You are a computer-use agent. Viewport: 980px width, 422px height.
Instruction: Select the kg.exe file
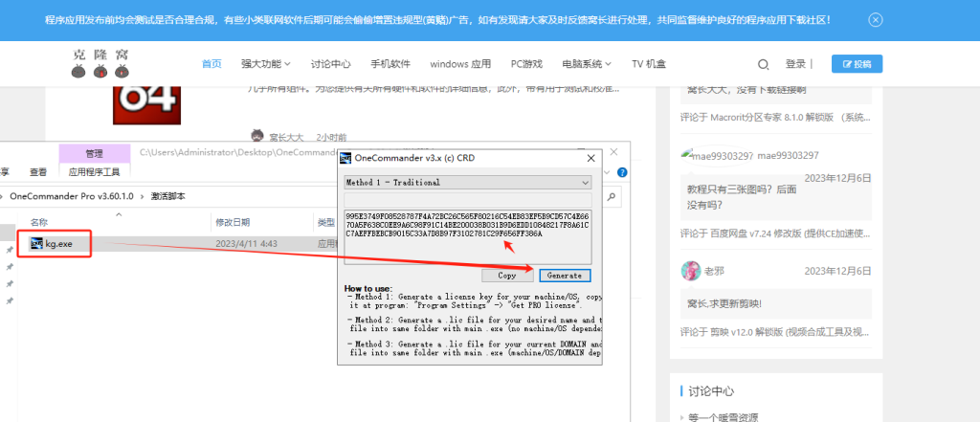point(53,244)
